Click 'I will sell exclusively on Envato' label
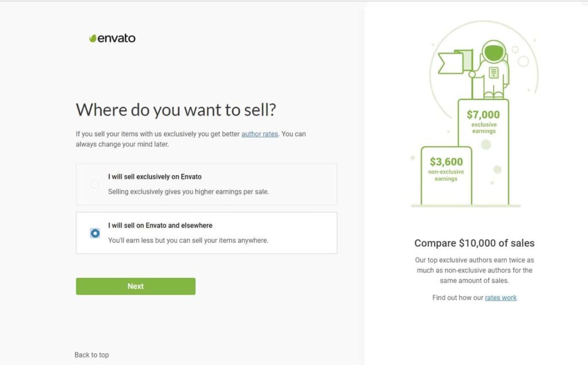The height and width of the screenshot is (365, 588). pyautogui.click(x=154, y=177)
